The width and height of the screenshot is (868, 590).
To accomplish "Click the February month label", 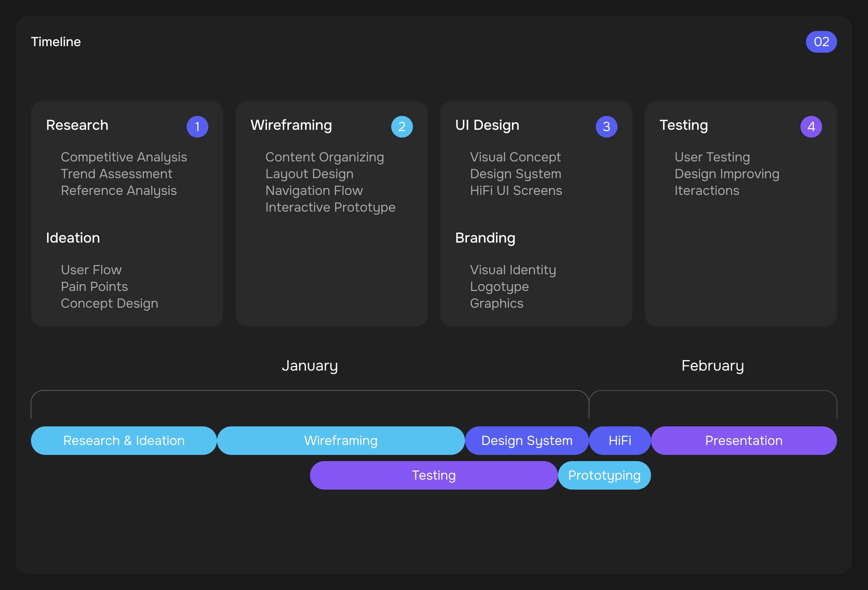I will pos(713,366).
